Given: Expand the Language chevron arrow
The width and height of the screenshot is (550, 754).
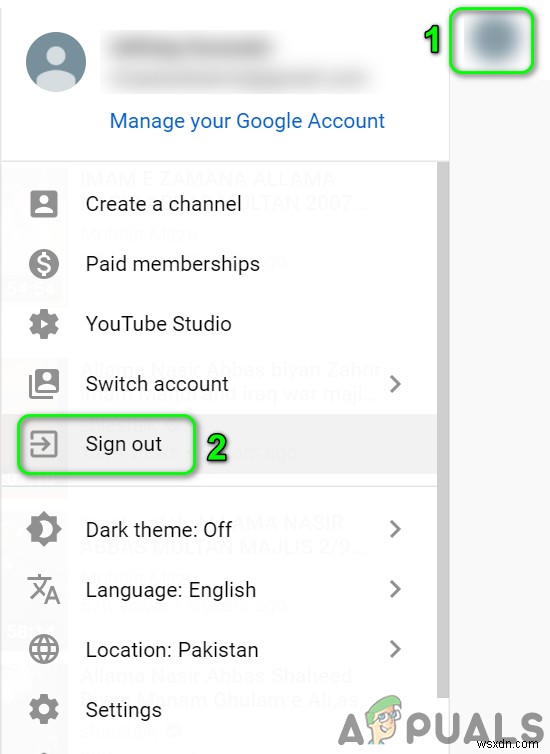Looking at the screenshot, I should (x=395, y=589).
